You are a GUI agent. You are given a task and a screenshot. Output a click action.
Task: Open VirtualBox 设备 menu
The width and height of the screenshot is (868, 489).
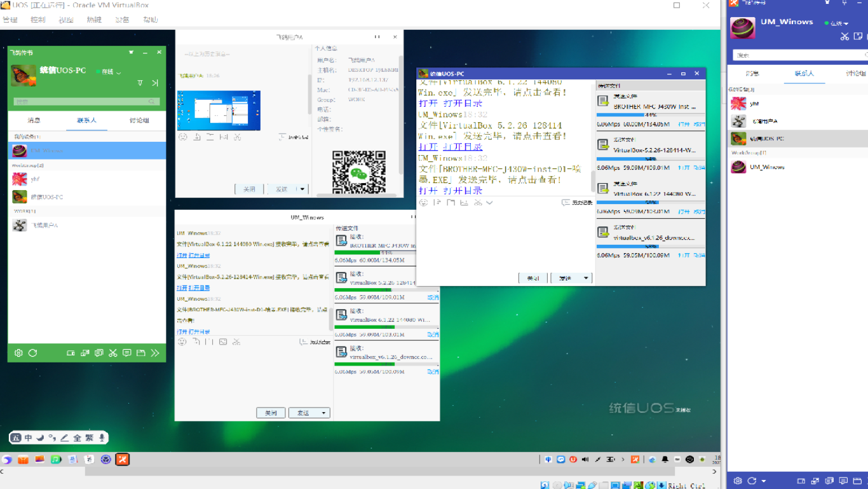coord(122,20)
